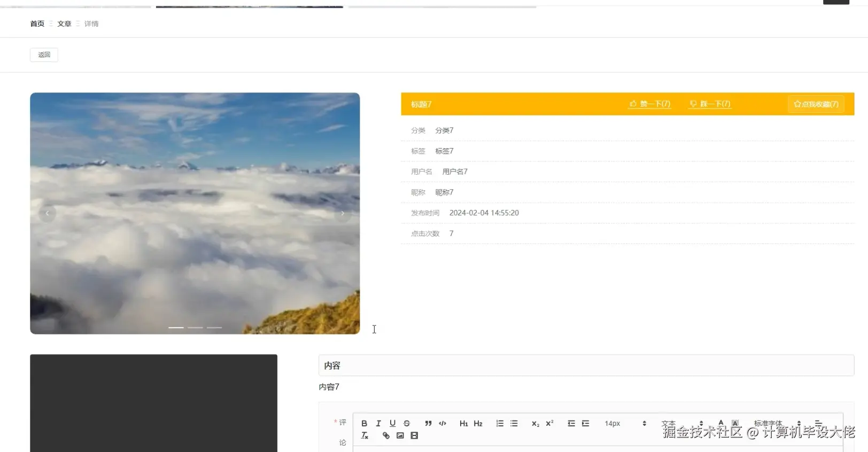Click the 标签7 tag value
The image size is (868, 452).
(444, 151)
